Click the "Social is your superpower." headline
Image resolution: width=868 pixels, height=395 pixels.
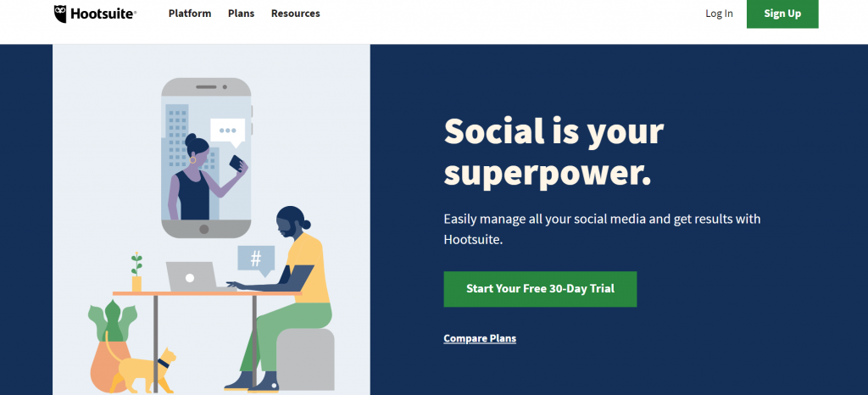(554, 152)
